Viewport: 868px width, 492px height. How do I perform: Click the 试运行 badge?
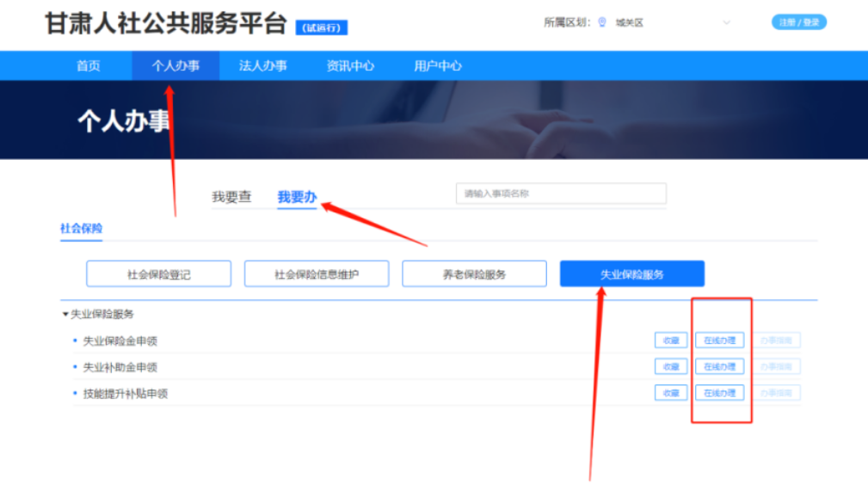322,28
